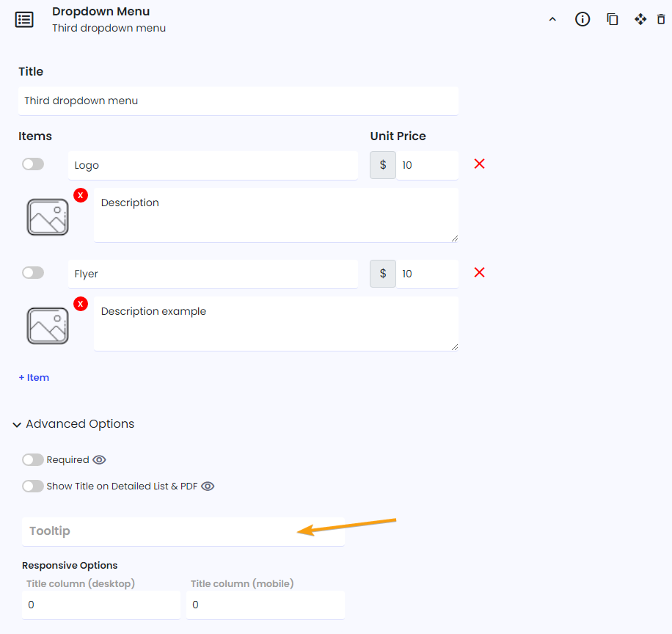Image resolution: width=672 pixels, height=634 pixels.
Task: Click into the Tooltip field
Action: click(183, 531)
